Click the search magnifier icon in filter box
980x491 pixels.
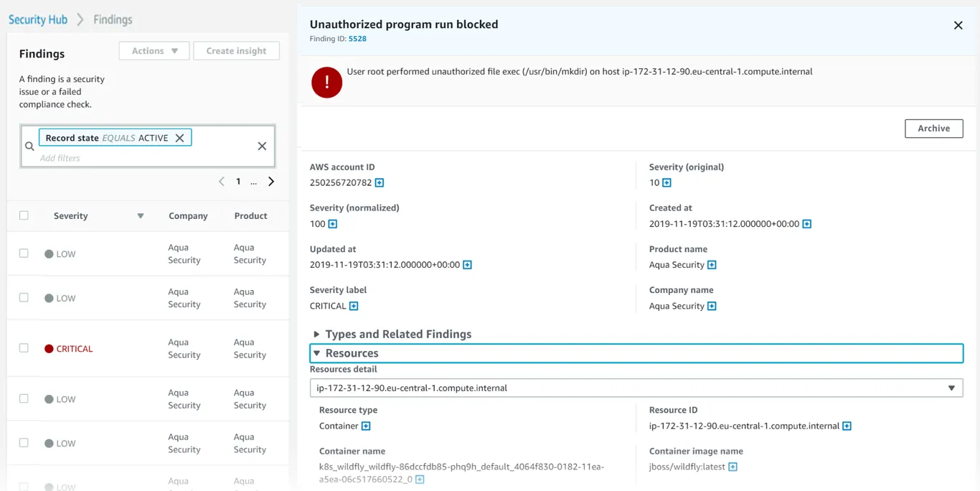(x=29, y=146)
